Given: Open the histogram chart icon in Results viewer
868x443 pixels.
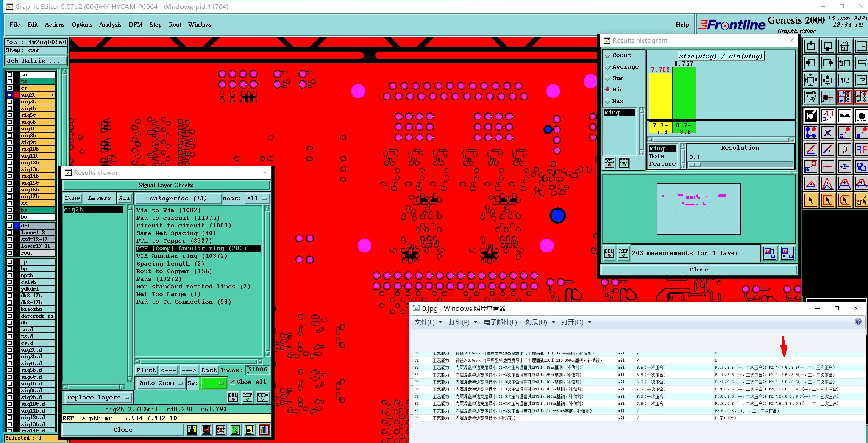Looking at the screenshot, I should click(x=264, y=430).
